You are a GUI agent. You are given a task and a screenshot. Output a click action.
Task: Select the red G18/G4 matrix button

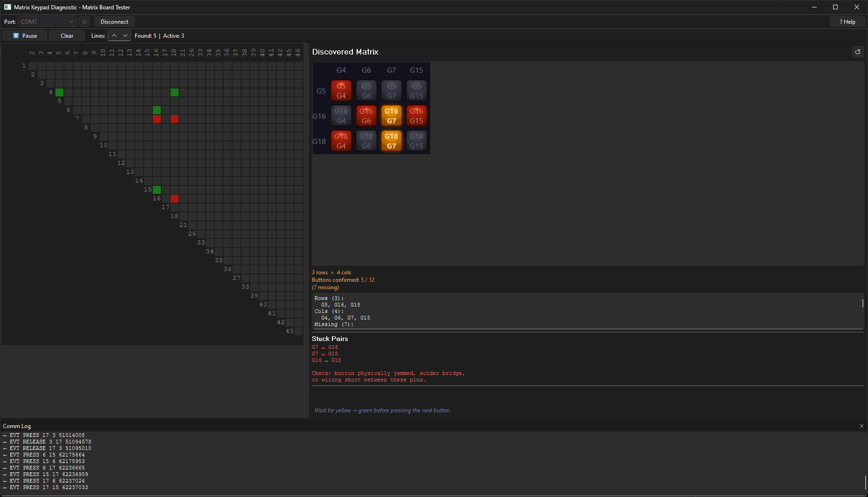pos(341,141)
